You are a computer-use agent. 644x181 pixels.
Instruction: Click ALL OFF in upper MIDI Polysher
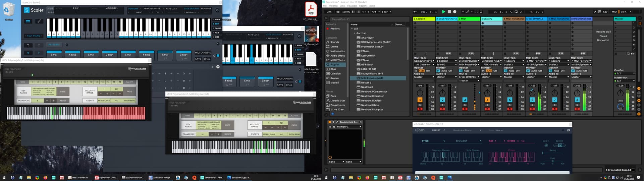[129, 82]
